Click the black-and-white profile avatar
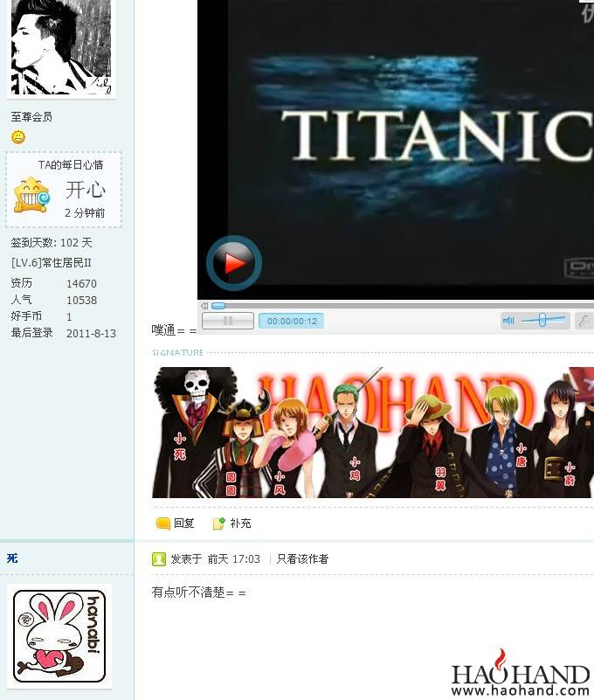Viewport: 594px width, 700px height. click(61, 48)
